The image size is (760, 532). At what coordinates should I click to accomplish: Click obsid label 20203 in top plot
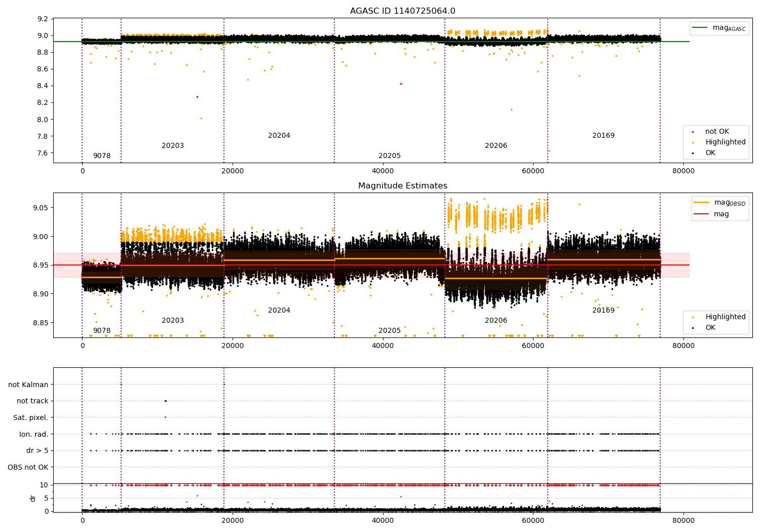[173, 146]
